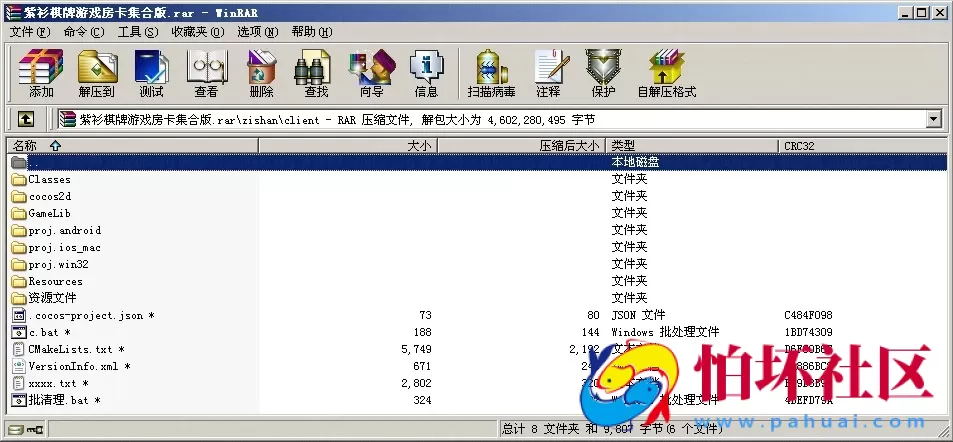The image size is (953, 442).
Task: Open the 选项 (Options) menu
Action: [258, 32]
